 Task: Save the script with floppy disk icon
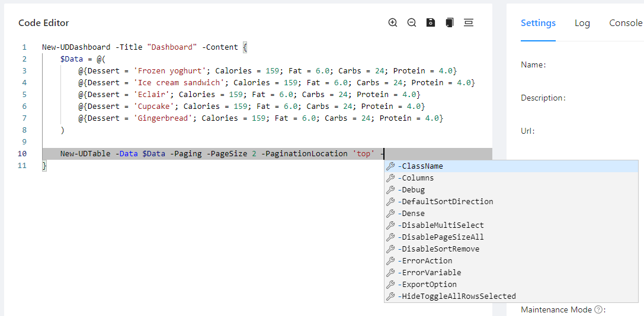(431, 22)
